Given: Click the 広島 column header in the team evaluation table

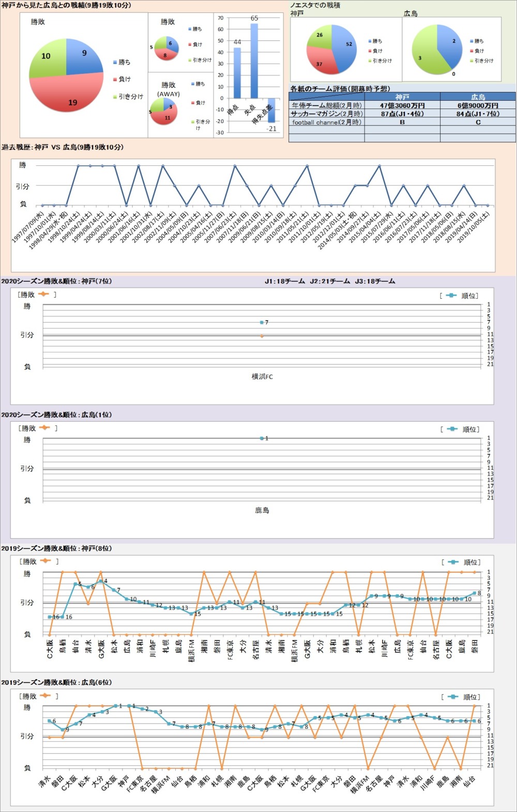Looking at the screenshot, I should [x=478, y=97].
